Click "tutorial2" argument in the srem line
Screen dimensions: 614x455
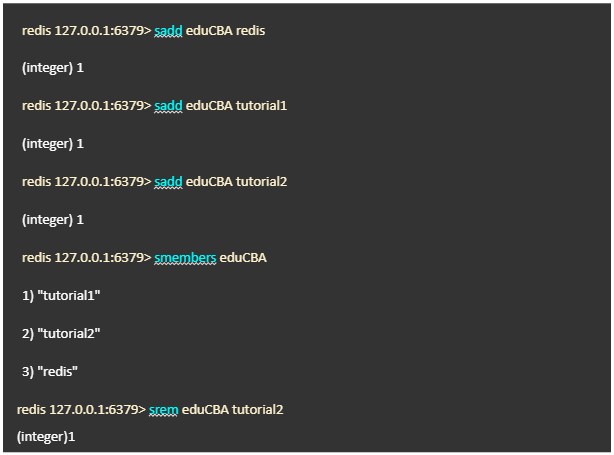(257, 410)
